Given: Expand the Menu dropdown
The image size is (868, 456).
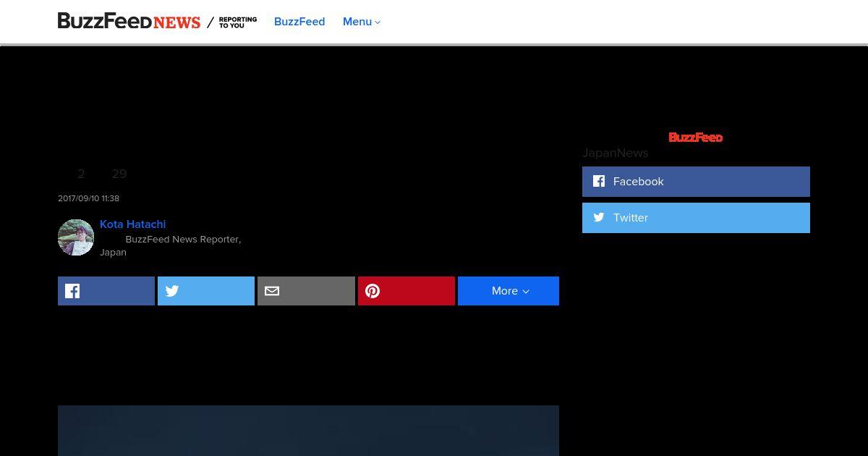Looking at the screenshot, I should [362, 22].
